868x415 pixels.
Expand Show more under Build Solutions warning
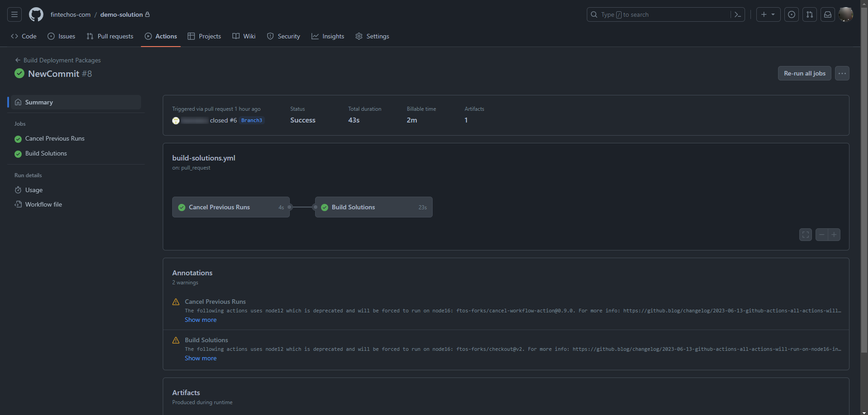(200, 358)
